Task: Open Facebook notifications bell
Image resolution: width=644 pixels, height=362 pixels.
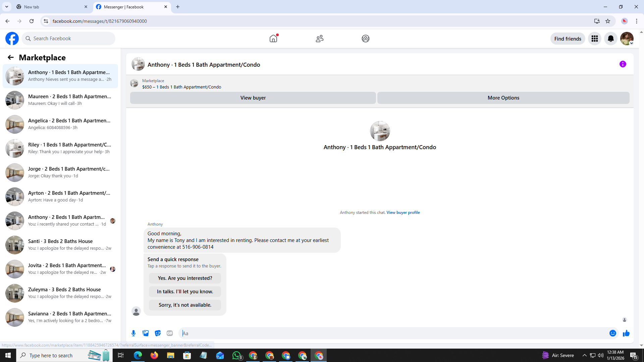Action: coord(610,39)
